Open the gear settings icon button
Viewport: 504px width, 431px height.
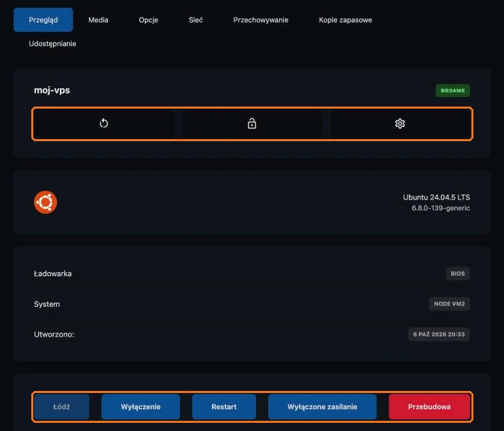pos(400,124)
